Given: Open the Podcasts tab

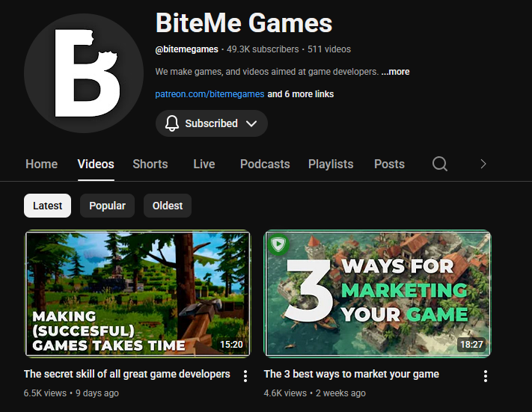Looking at the screenshot, I should coord(265,164).
